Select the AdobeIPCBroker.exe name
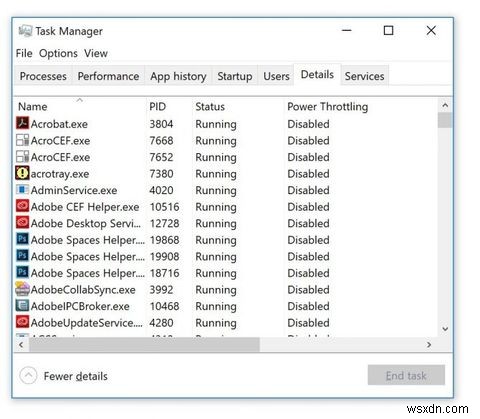Image resolution: width=480 pixels, height=419 pixels. [x=80, y=306]
